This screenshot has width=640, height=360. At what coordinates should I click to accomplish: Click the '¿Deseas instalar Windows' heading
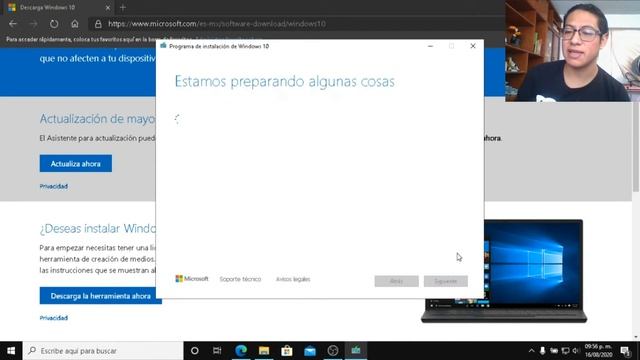pyautogui.click(x=98, y=228)
